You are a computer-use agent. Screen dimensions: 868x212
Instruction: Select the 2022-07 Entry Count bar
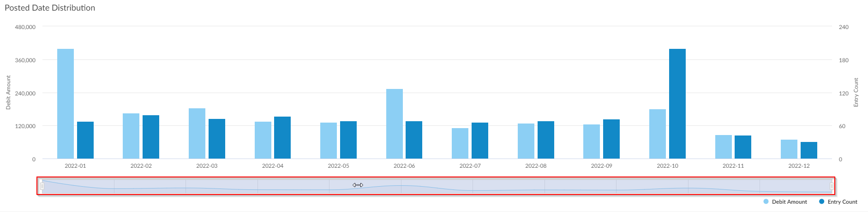click(x=480, y=141)
